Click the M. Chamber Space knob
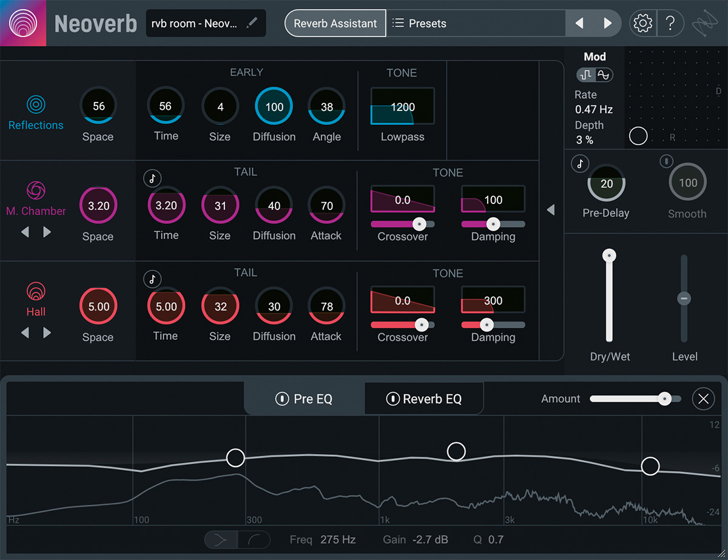Viewport: 728px width, 560px height. pos(98,206)
